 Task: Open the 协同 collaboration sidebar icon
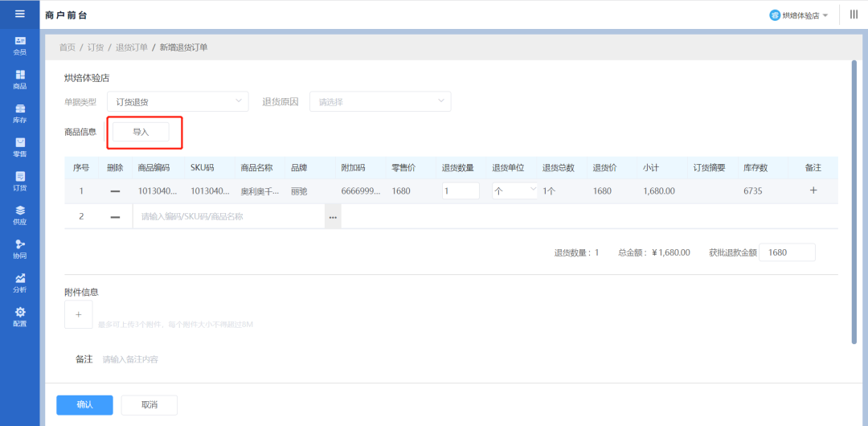19,248
